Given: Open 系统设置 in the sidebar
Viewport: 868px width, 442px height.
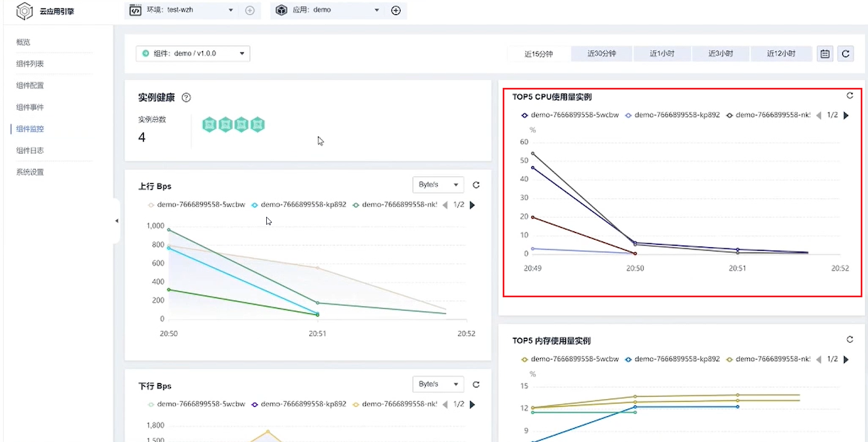Looking at the screenshot, I should (x=30, y=172).
